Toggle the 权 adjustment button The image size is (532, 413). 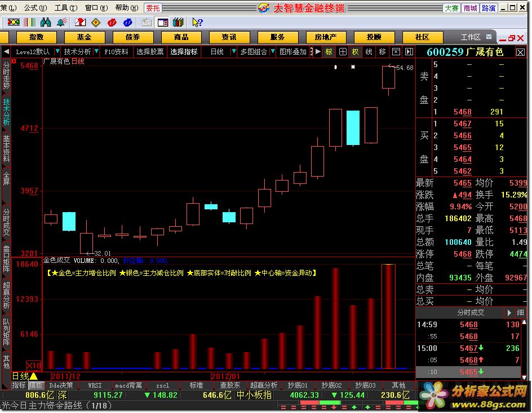[355, 52]
